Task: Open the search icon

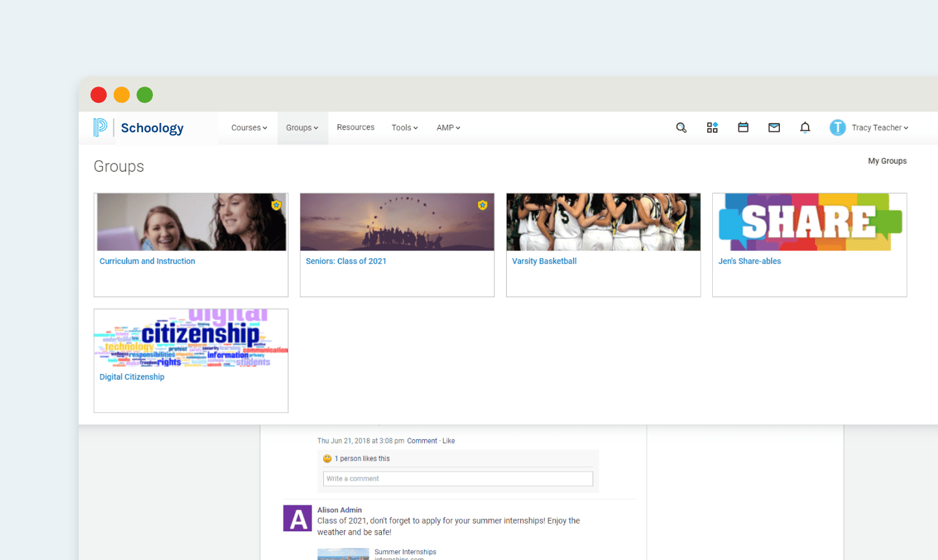Action: coord(681,127)
